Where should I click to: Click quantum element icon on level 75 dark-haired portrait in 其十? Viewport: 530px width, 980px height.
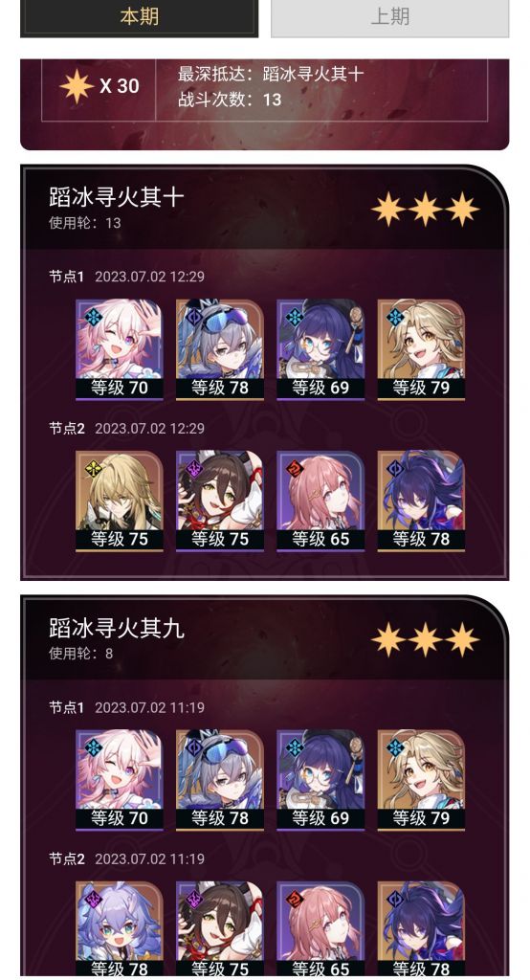coord(194,469)
